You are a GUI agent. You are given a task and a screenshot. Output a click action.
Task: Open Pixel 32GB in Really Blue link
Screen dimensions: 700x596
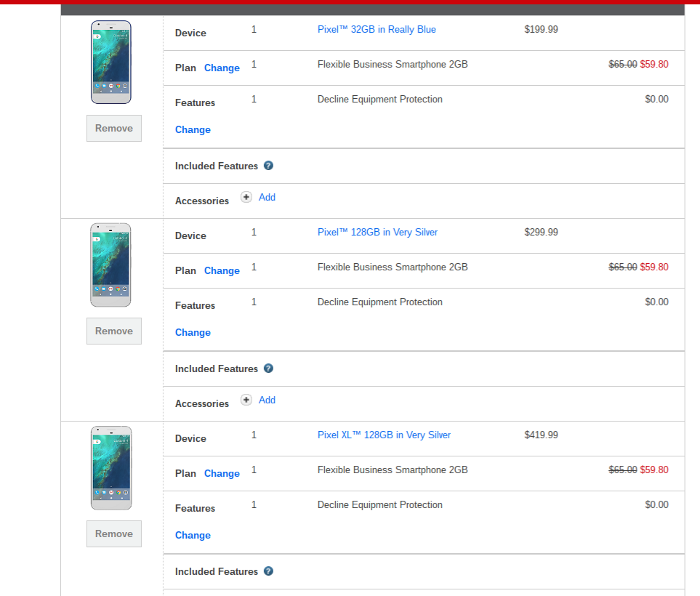[377, 30]
